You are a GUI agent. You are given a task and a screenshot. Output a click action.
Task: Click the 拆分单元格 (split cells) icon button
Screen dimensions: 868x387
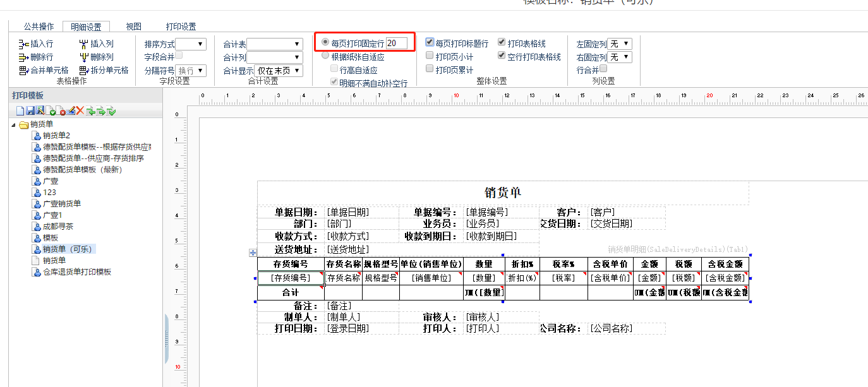(84, 71)
